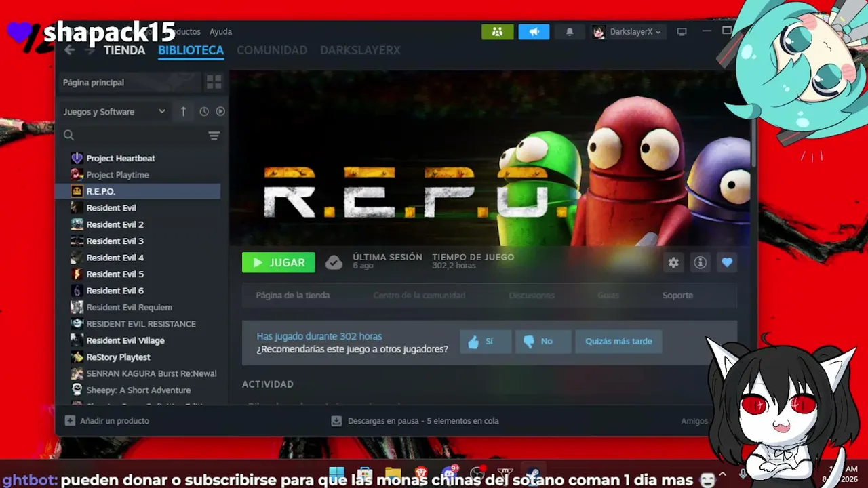This screenshot has width=868, height=488.
Task: Click the Project Heartbeat game icon
Action: tap(77, 158)
